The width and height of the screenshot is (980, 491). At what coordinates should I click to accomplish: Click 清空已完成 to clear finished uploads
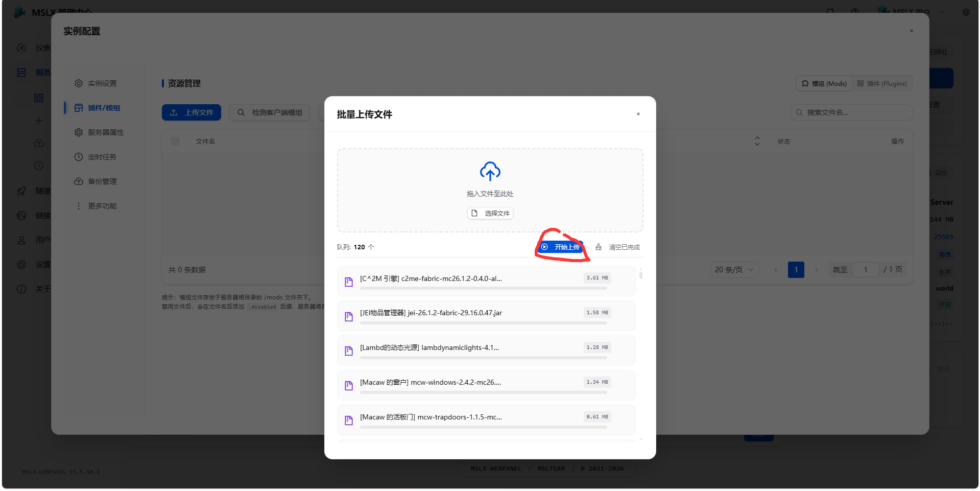[617, 247]
